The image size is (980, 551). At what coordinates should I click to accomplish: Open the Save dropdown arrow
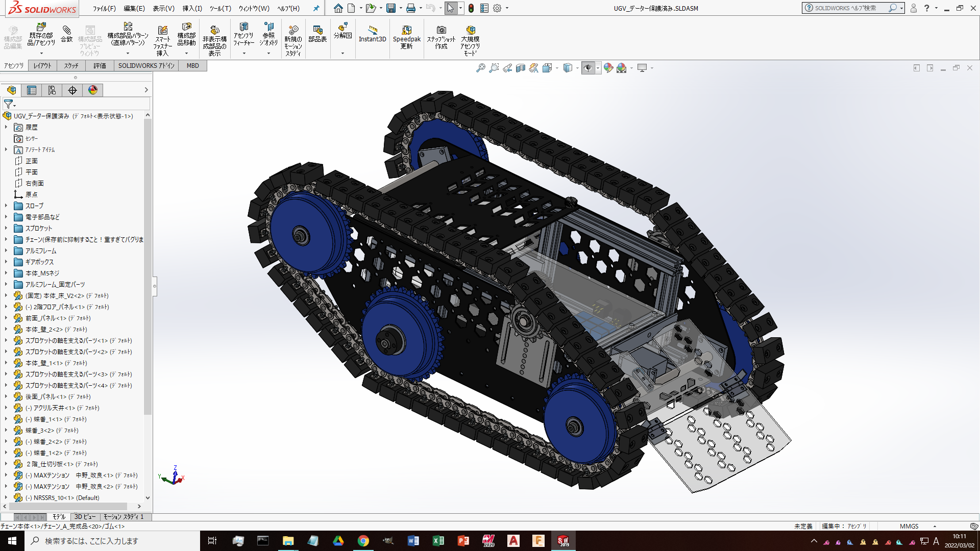coord(401,8)
